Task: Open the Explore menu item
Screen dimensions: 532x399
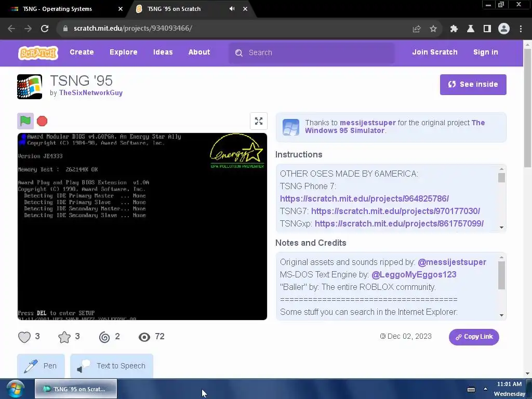Action: click(x=124, y=52)
